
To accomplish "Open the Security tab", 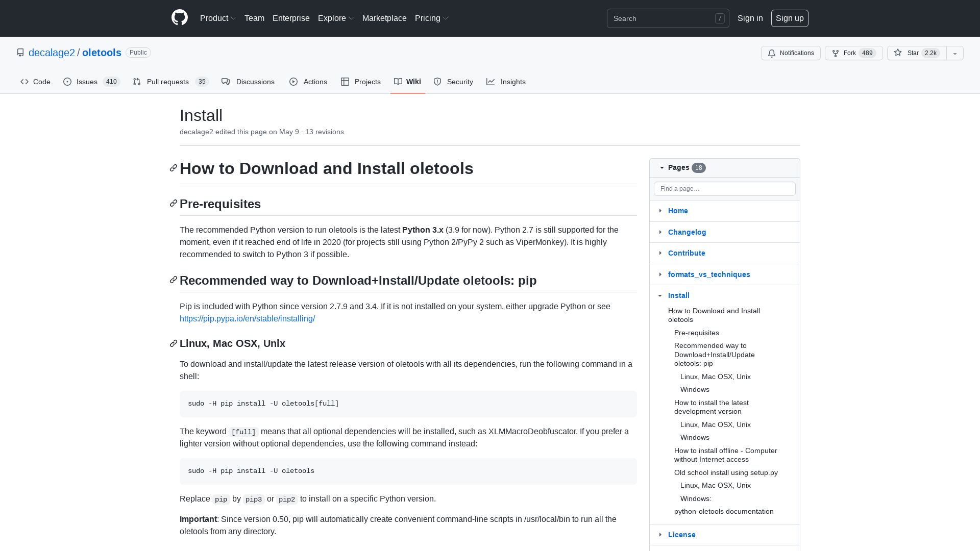I will [x=453, y=82].
